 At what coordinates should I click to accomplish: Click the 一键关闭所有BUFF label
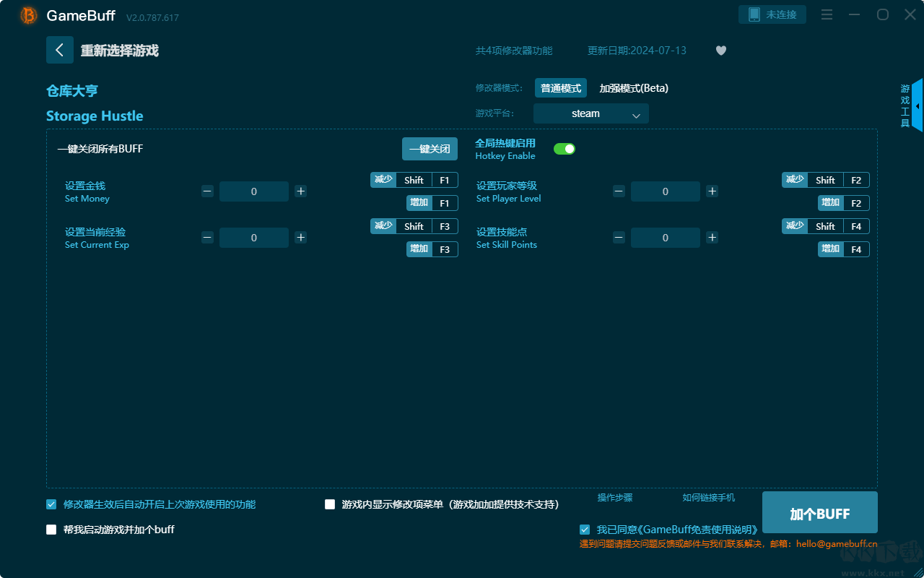[100, 149]
